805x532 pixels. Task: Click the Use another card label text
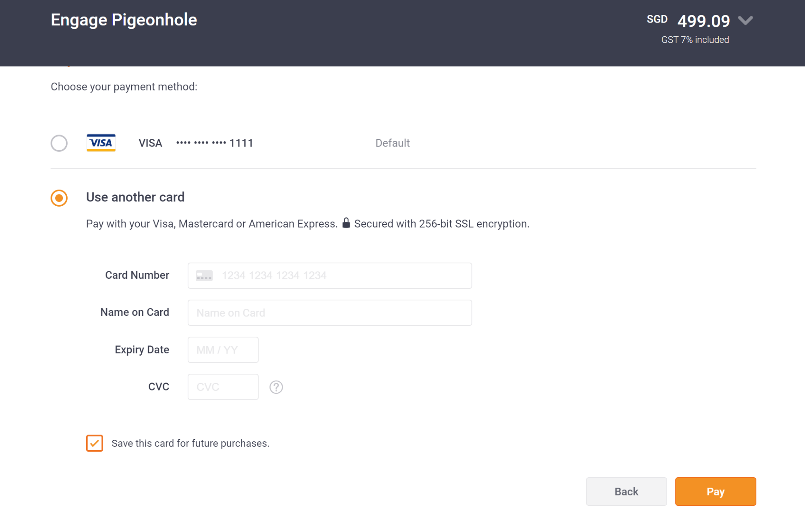pyautogui.click(x=135, y=197)
